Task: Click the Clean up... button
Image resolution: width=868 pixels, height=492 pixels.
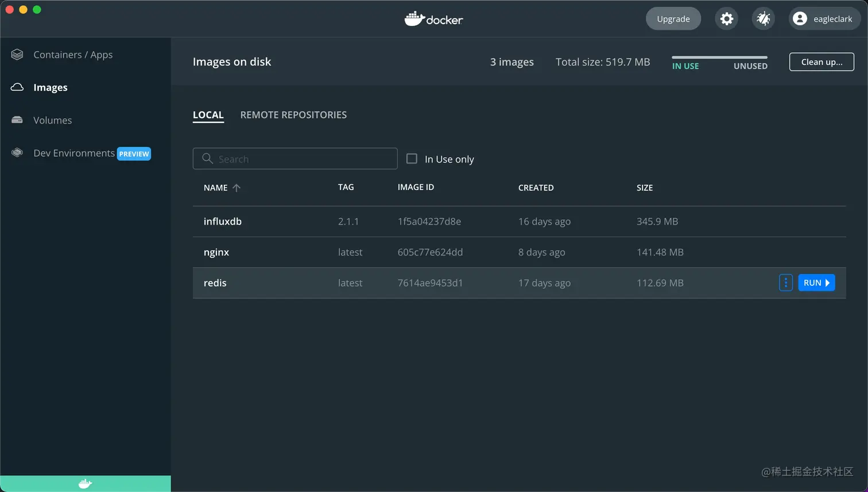Action: (x=821, y=62)
